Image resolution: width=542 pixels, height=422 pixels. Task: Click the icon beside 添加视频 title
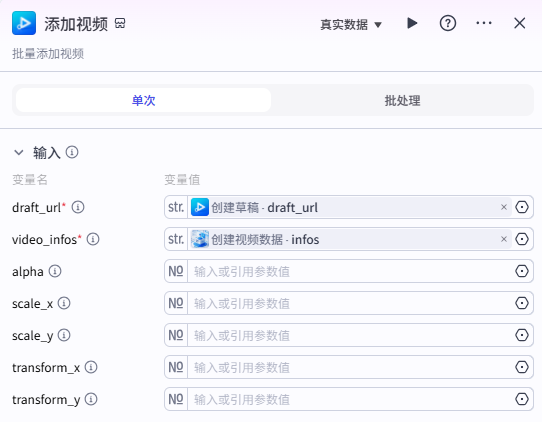coord(120,23)
